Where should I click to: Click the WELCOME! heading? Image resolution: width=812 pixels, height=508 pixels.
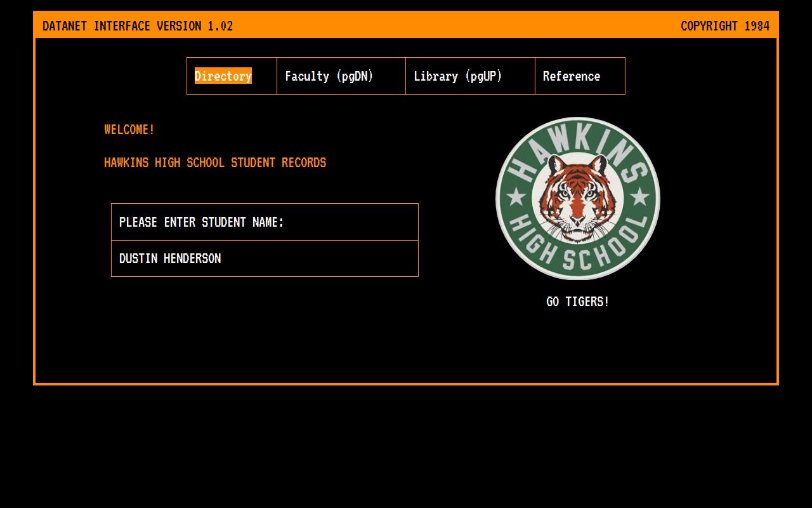pyautogui.click(x=129, y=130)
